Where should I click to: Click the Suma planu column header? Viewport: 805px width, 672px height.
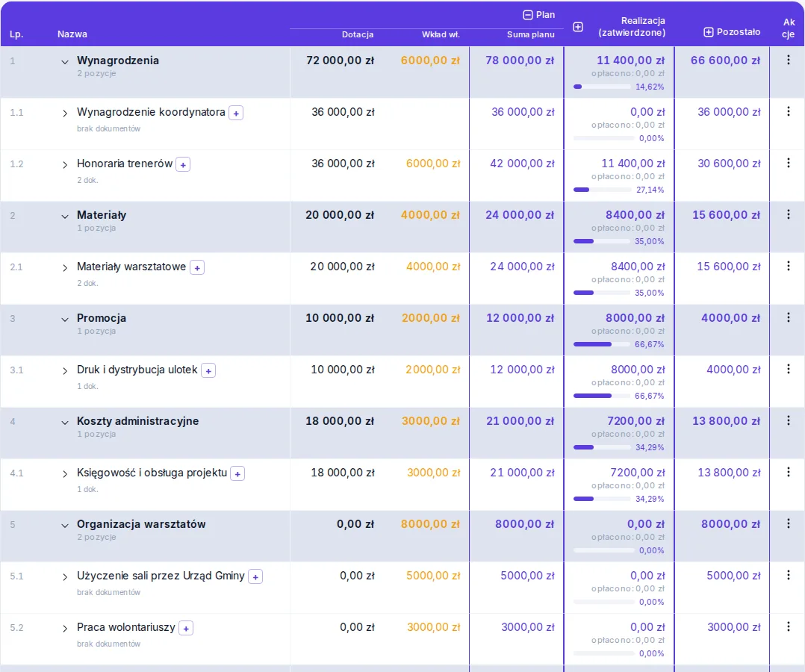(531, 34)
